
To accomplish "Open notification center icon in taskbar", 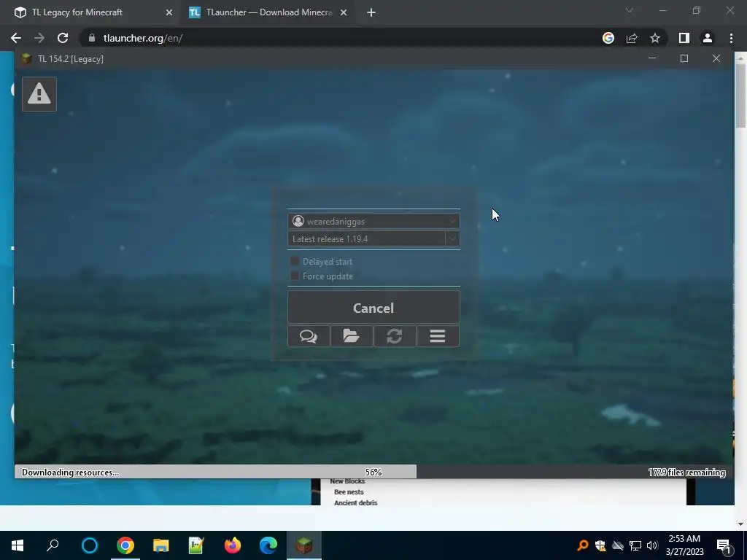I will pyautogui.click(x=724, y=545).
